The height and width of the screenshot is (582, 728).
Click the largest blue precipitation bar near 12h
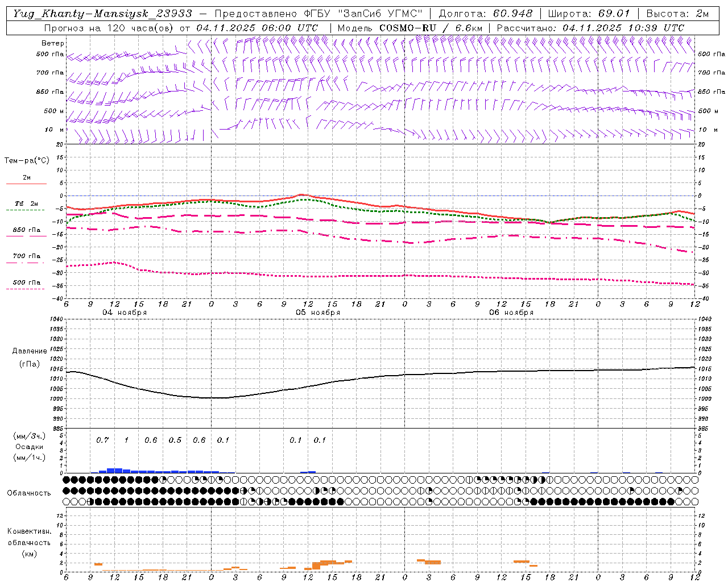[115, 471]
